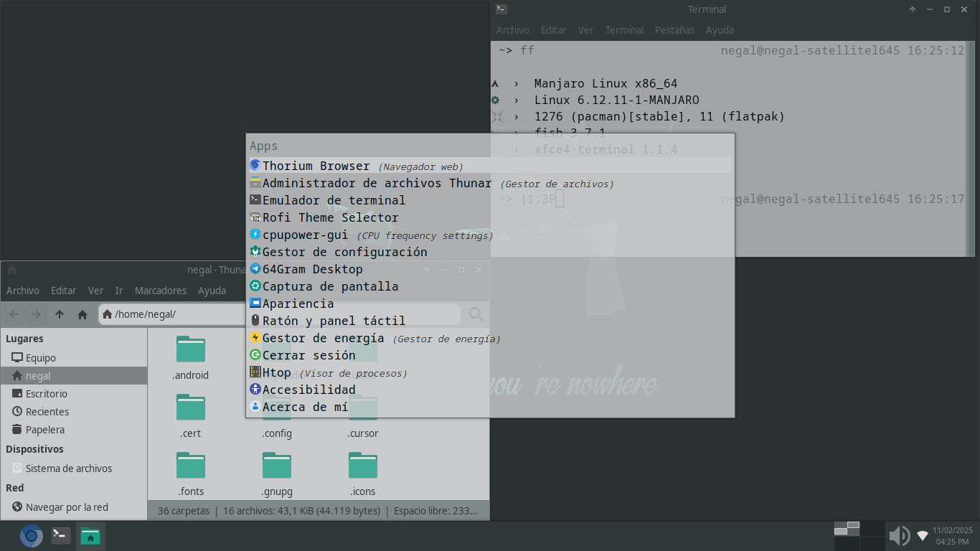Select Papelera in the Lugares sidebar
The height and width of the screenshot is (551, 980).
click(x=45, y=430)
